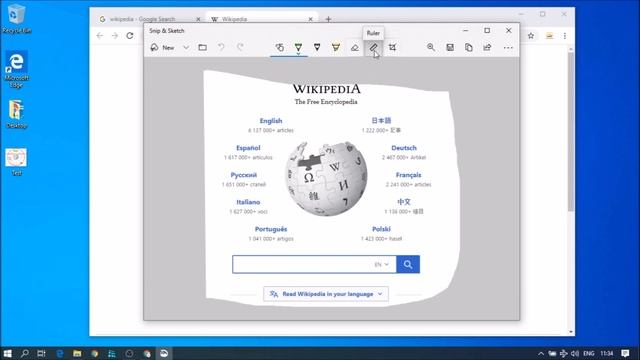Redo the last edit
Image resolution: width=640 pixels, height=360 pixels.
240,47
